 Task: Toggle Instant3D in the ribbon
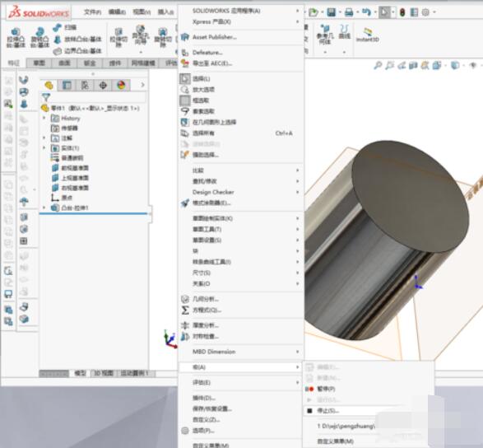[x=367, y=35]
